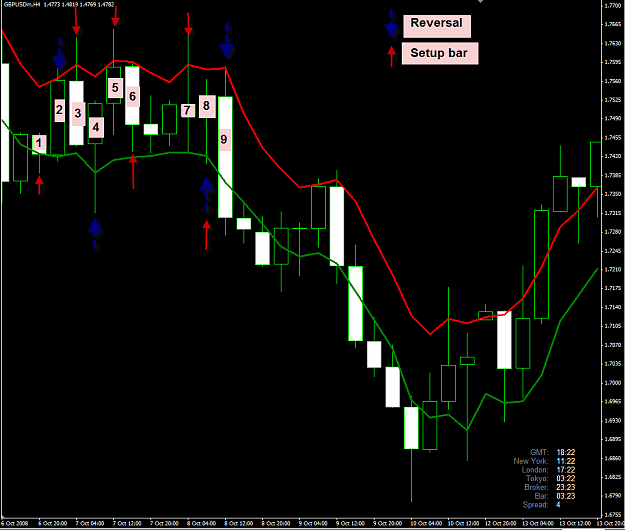Image resolution: width=625 pixels, height=530 pixels.
Task: Click the Bar countdown value 03:23
Action: 566,496
